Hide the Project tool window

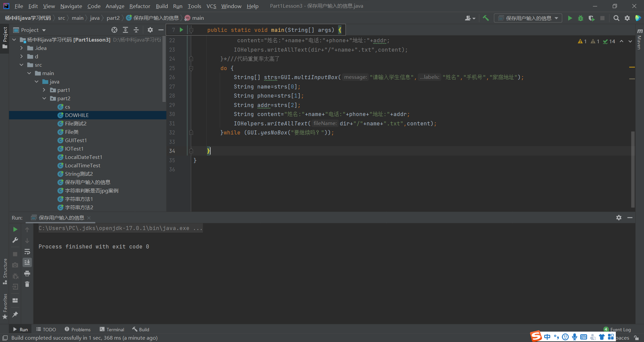coord(161,30)
